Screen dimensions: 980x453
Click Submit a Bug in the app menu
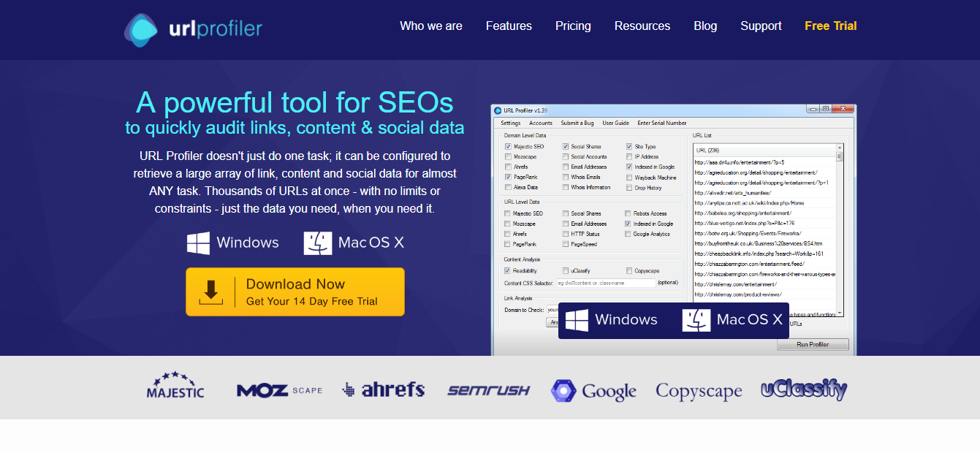(x=577, y=123)
